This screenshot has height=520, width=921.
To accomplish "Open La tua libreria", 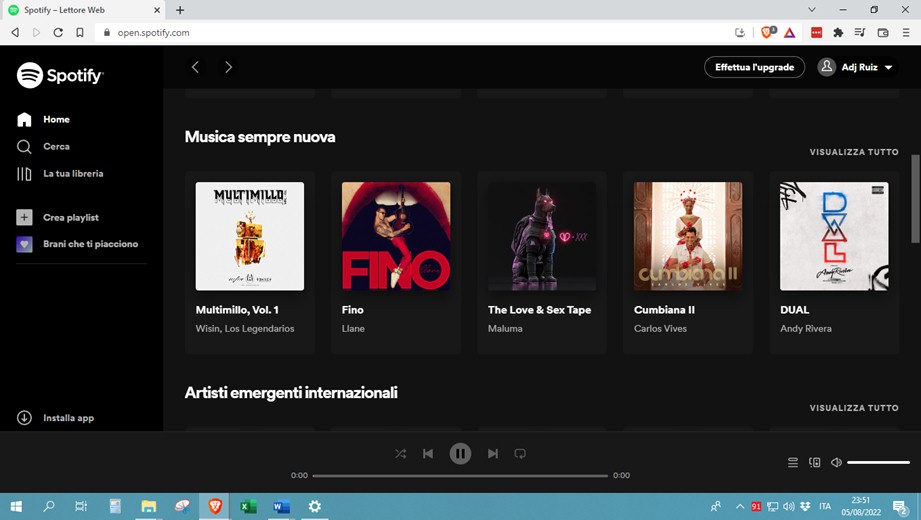I will [60, 173].
